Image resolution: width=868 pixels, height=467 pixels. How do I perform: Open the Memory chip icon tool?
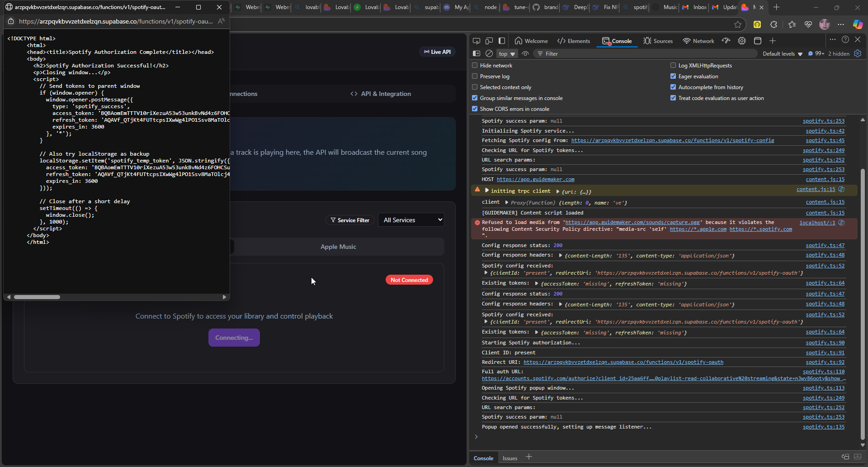[742, 41]
